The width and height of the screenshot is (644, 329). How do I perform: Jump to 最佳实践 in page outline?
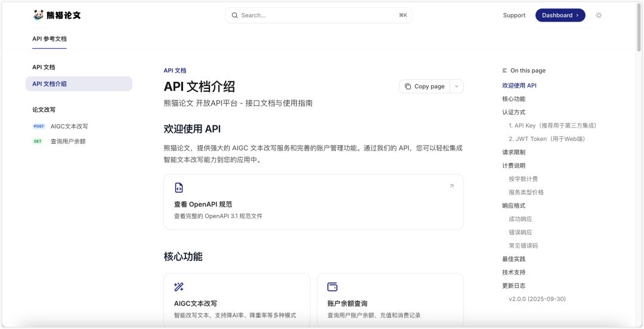(x=513, y=259)
